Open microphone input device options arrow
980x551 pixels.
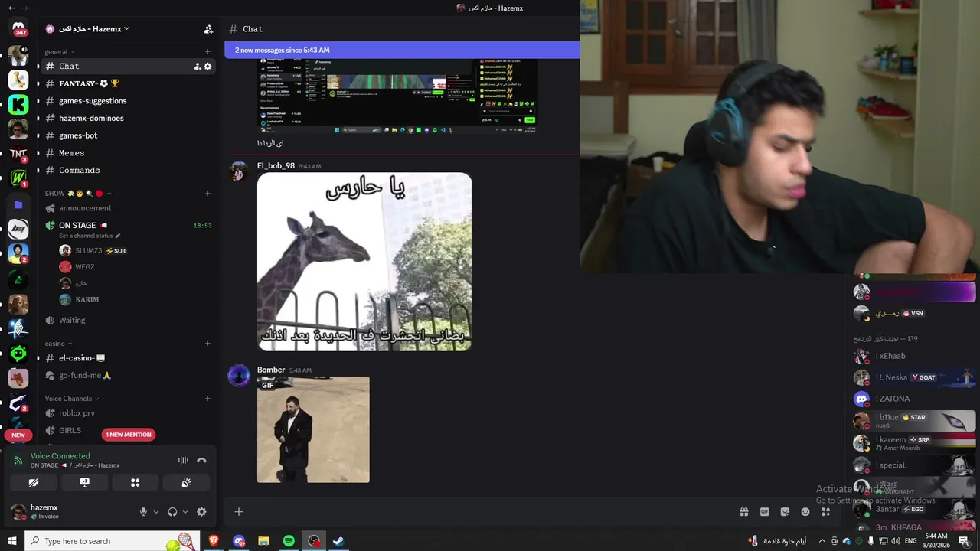coord(156,512)
